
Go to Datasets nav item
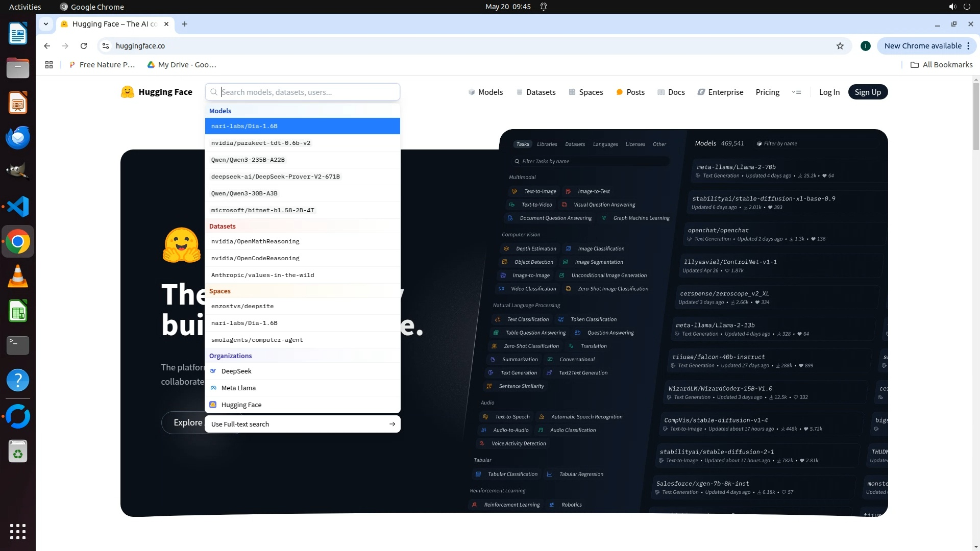point(535,92)
